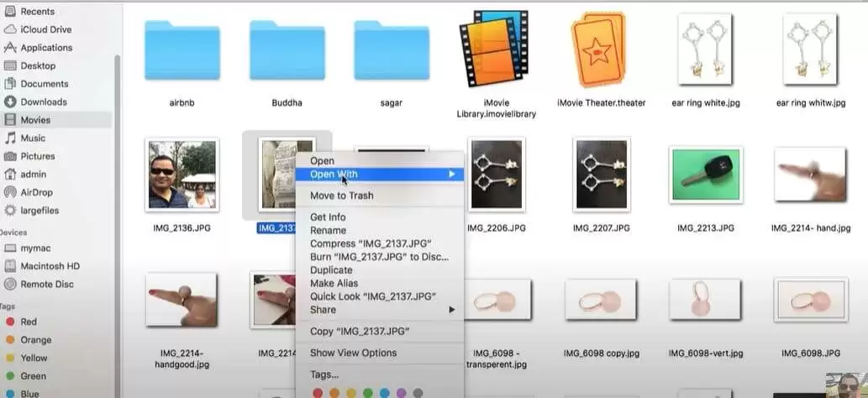
Task: Apply the red tag color dot in menu
Action: click(x=318, y=392)
